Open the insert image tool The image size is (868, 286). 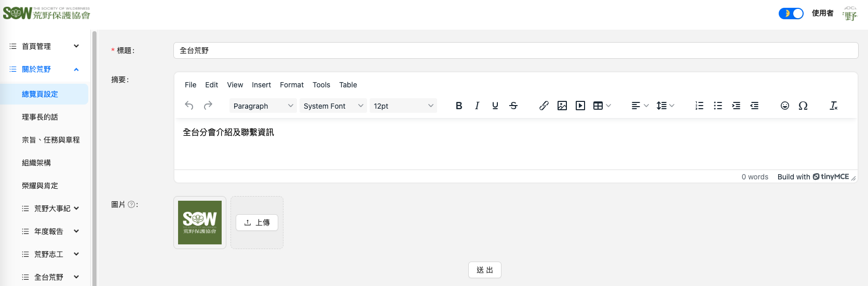562,106
